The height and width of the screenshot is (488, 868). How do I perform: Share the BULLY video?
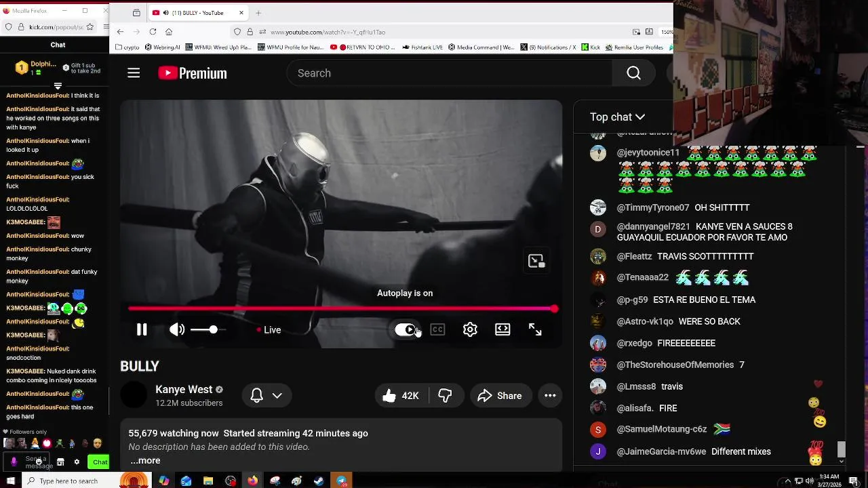tap(500, 396)
